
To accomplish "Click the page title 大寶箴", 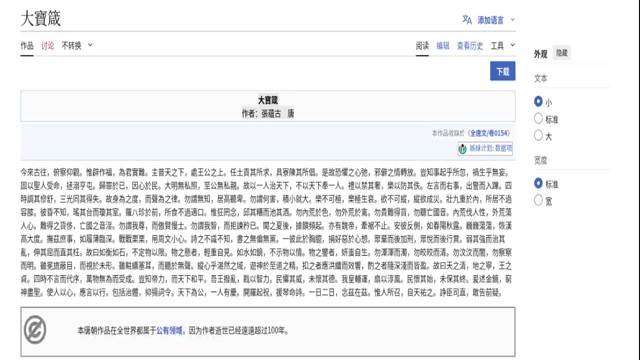I will (x=40, y=19).
